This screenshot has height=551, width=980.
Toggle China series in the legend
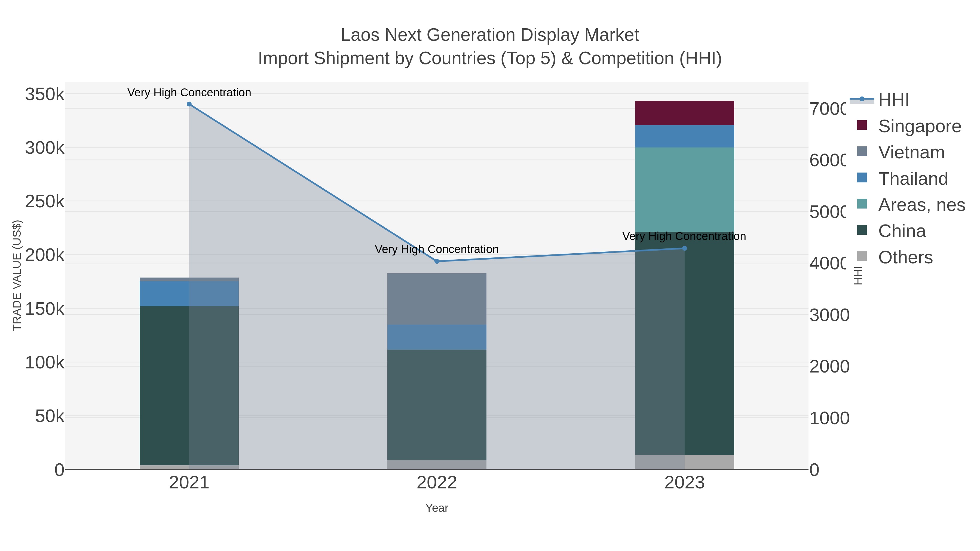point(891,231)
